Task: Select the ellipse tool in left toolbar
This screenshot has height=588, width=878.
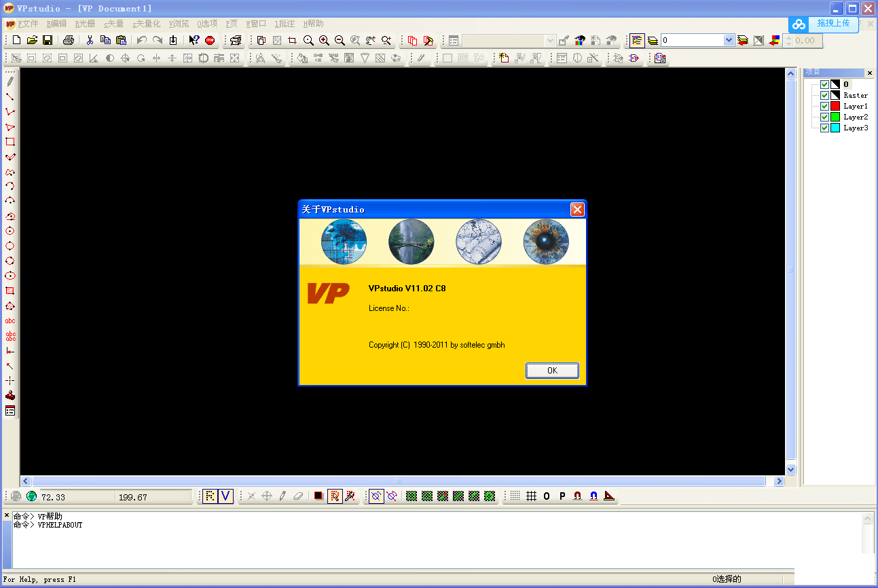Action: coord(10,276)
